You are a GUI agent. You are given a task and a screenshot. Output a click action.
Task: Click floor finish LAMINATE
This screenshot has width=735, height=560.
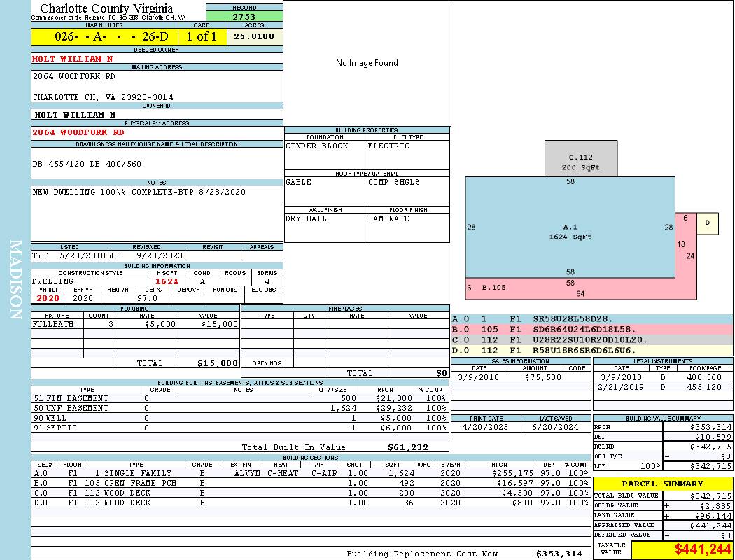pyautogui.click(x=388, y=218)
